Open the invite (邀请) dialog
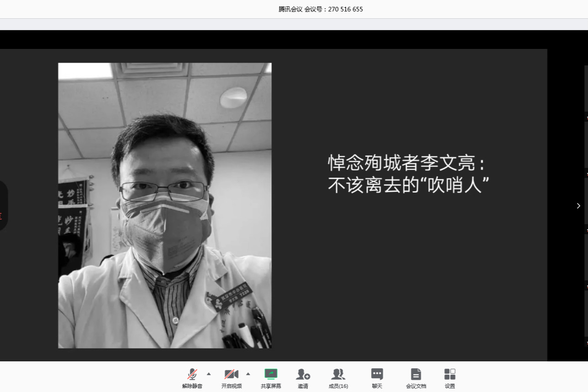588x392 pixels. point(303,378)
